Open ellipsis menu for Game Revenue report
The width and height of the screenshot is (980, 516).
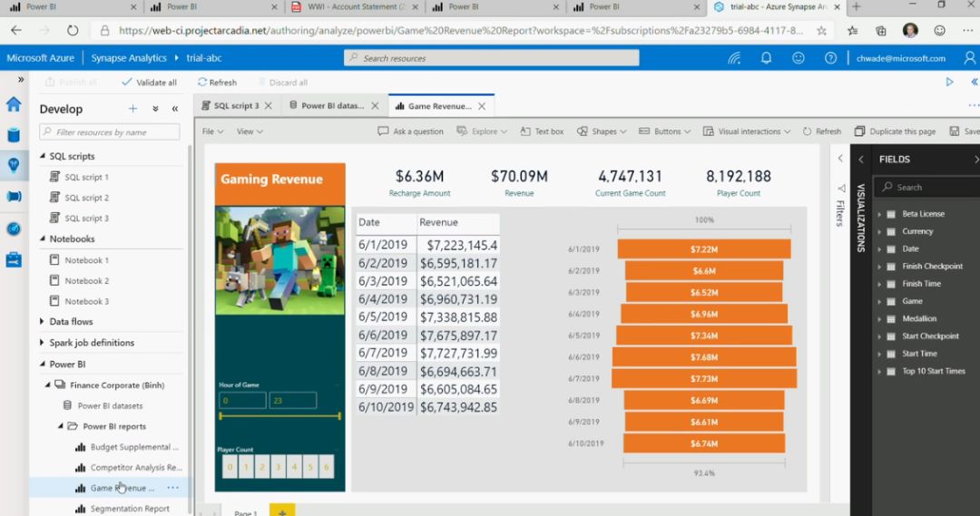[173, 488]
